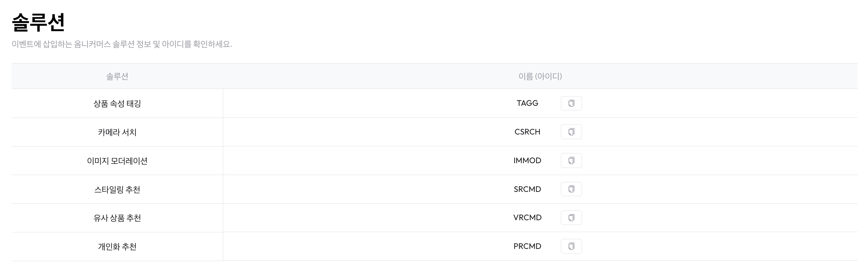Copy the PRCMD solution ID
The height and width of the screenshot is (274, 868).
click(x=571, y=246)
